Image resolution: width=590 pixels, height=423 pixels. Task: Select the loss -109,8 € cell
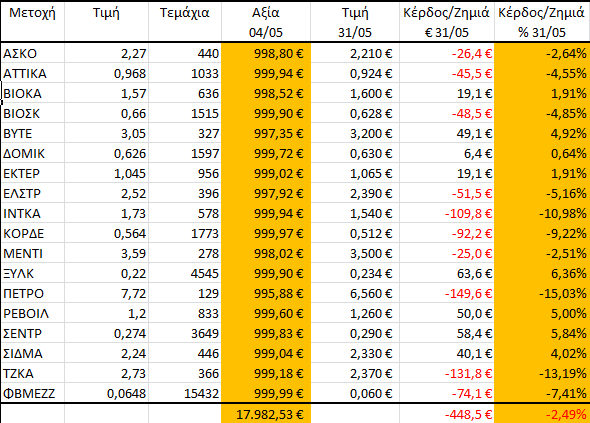(447, 213)
